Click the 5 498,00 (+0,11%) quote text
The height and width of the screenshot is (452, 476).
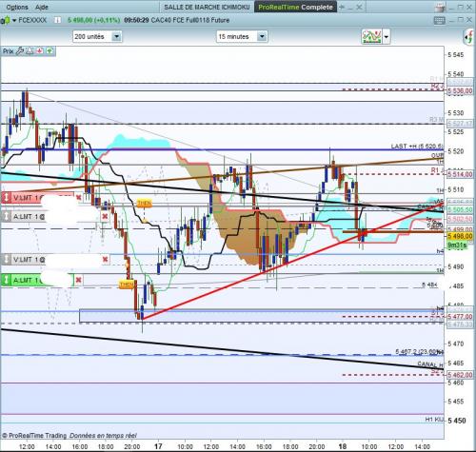(93, 20)
